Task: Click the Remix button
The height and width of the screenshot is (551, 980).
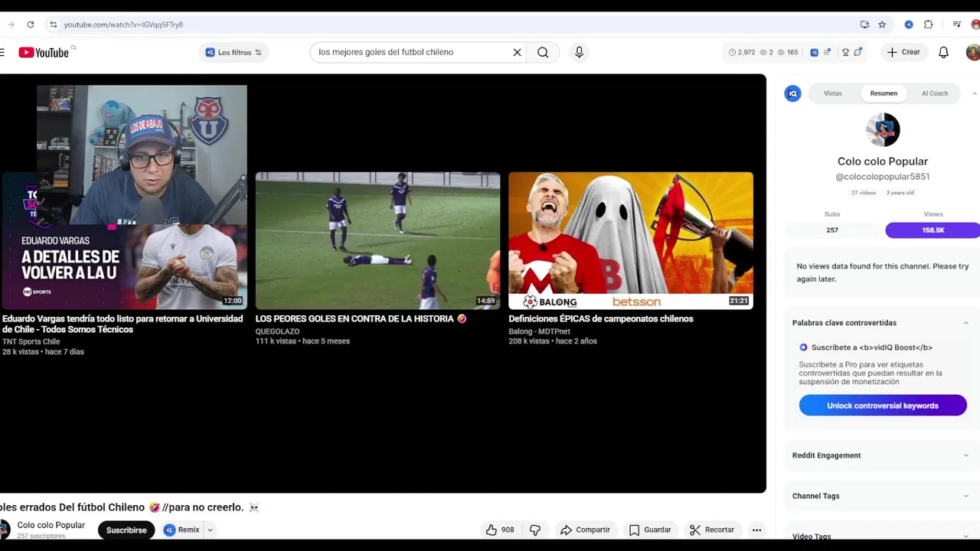Action: 181,530
